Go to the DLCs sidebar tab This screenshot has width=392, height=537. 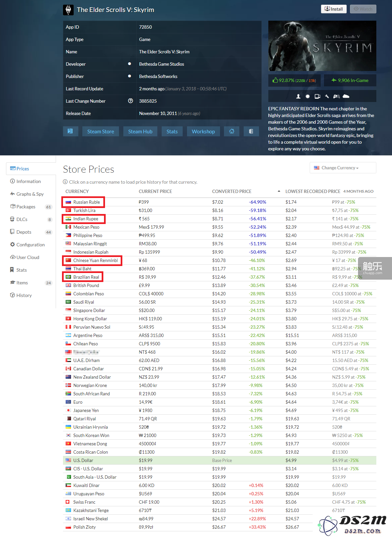[31, 219]
